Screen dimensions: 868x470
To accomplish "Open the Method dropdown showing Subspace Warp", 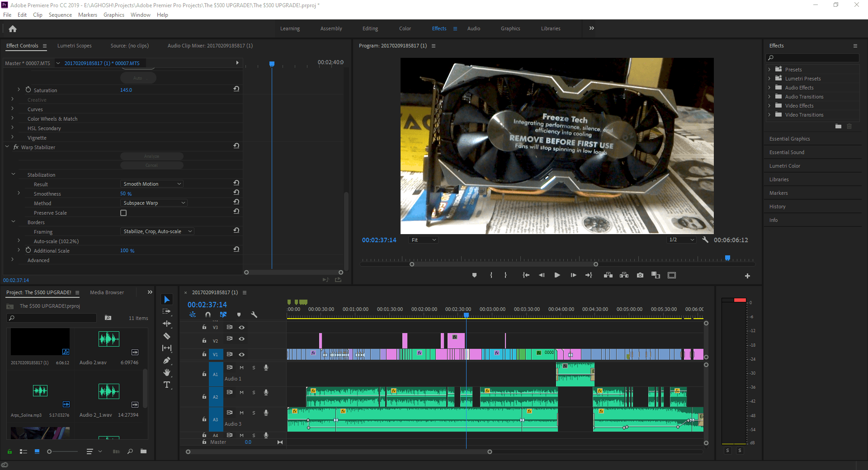I will (153, 202).
